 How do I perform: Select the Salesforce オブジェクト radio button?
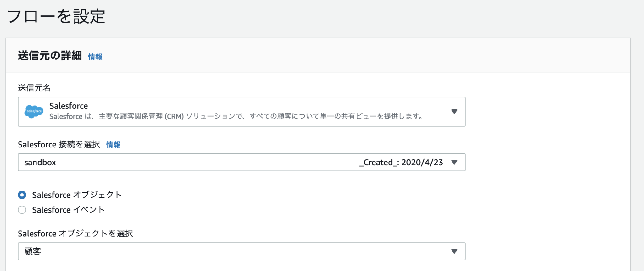[x=22, y=195]
